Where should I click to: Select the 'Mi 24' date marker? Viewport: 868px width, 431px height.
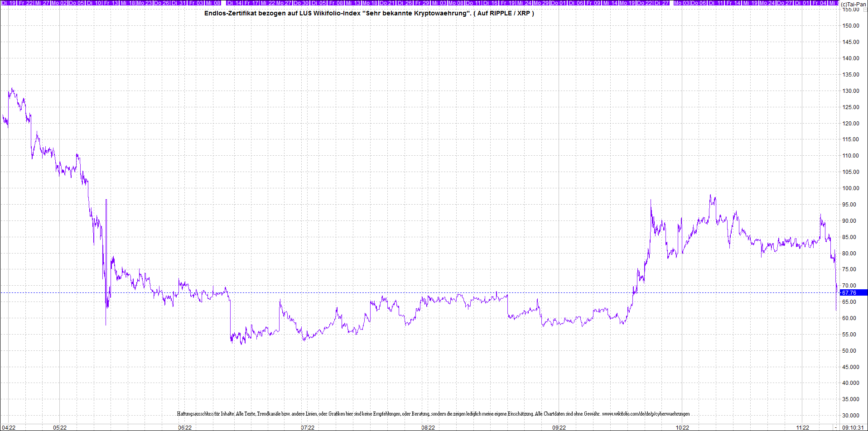coord(524,3)
